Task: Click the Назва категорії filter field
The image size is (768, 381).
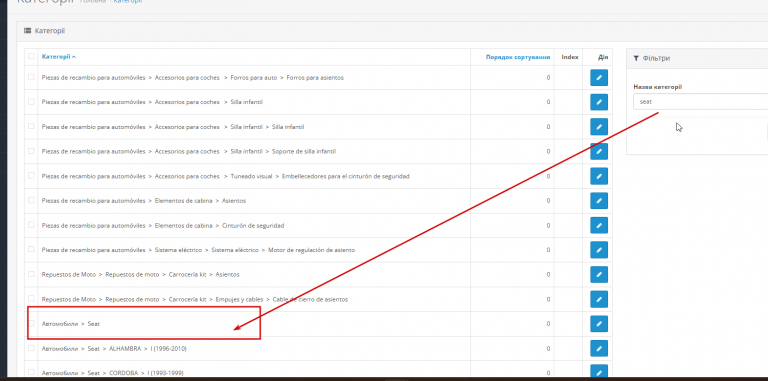Action: [x=700, y=102]
